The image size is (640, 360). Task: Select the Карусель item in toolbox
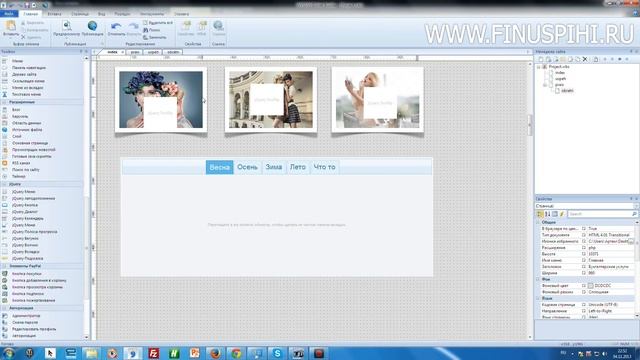20,116
